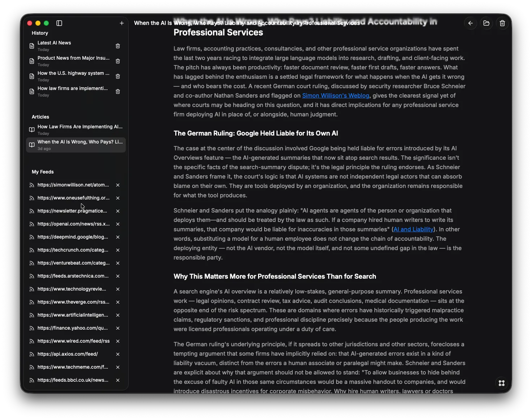Remove the simonwillison.net feed
532x420 pixels.
pyautogui.click(x=118, y=185)
